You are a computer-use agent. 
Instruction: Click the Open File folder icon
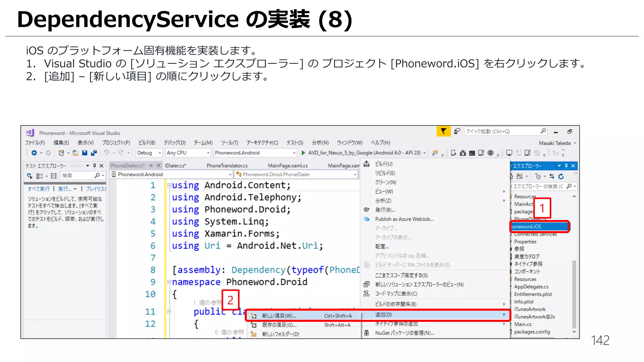(x=75, y=153)
